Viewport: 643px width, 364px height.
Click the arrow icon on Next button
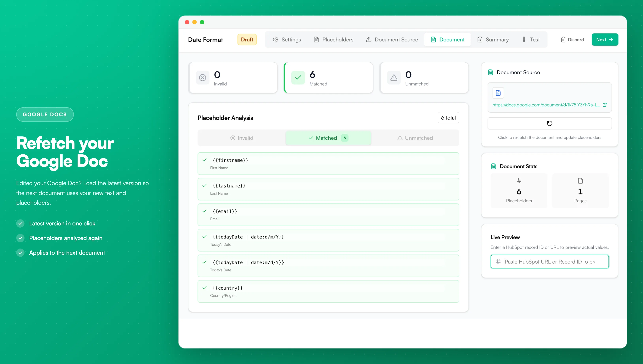coord(611,39)
